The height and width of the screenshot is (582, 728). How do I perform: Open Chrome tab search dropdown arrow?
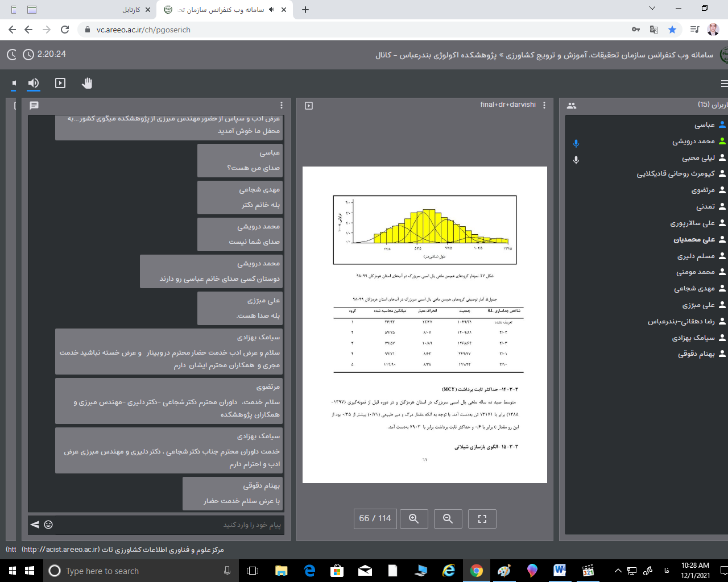pyautogui.click(x=652, y=9)
